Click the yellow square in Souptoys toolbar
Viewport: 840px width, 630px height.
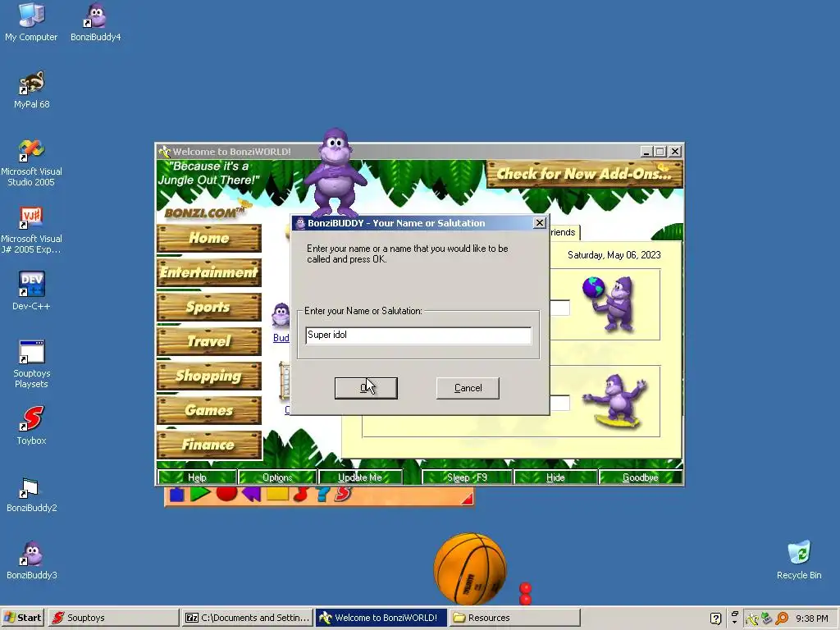pyautogui.click(x=277, y=493)
